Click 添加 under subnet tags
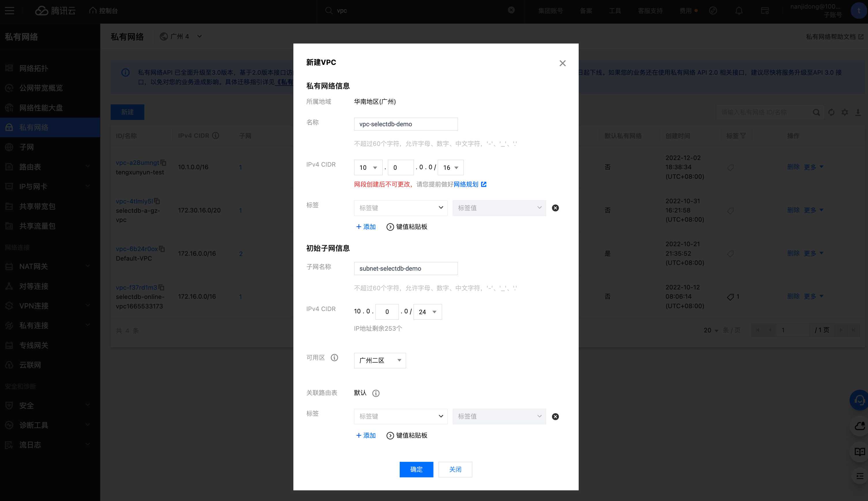This screenshot has width=868, height=501. tap(366, 435)
